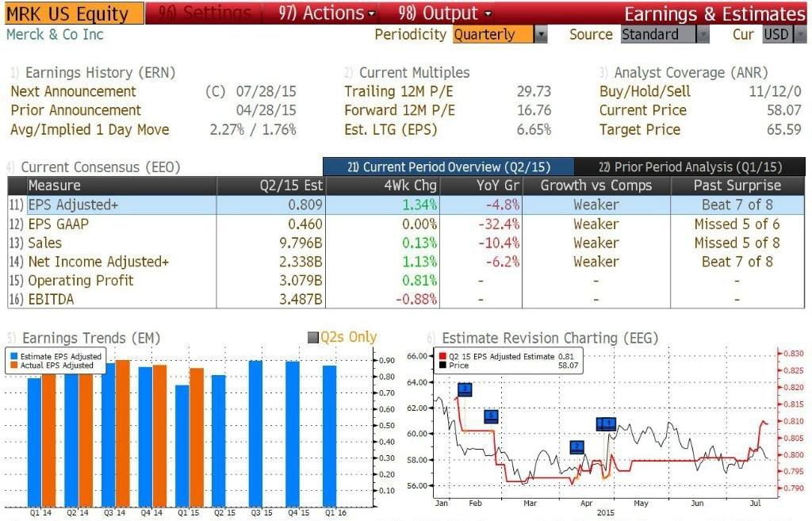Click the blue Estimate EPS Adjusted legend swatch
This screenshot has width=812, height=521.
14,356
